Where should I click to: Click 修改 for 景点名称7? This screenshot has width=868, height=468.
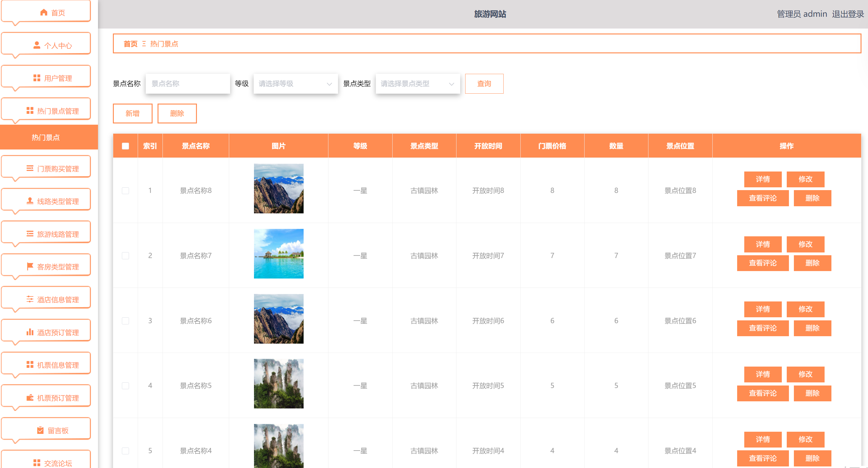pos(805,244)
